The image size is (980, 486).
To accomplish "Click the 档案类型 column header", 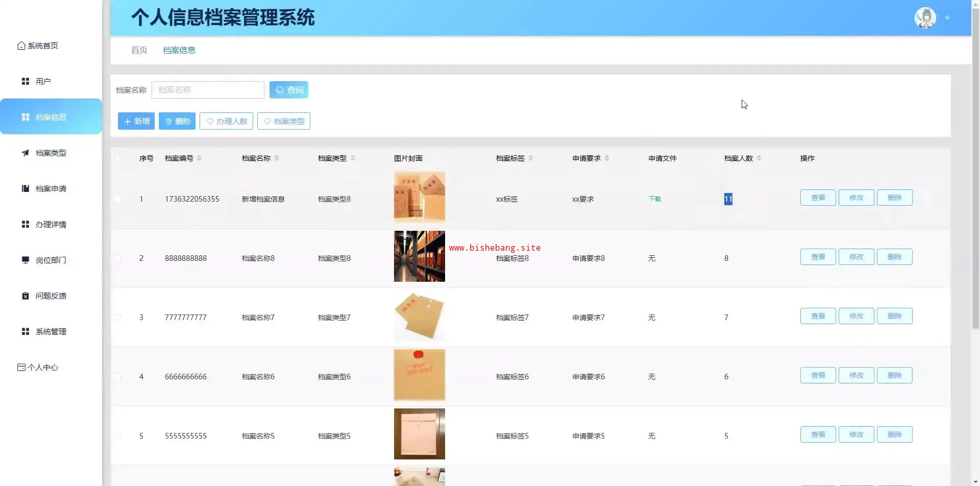I will (x=332, y=158).
